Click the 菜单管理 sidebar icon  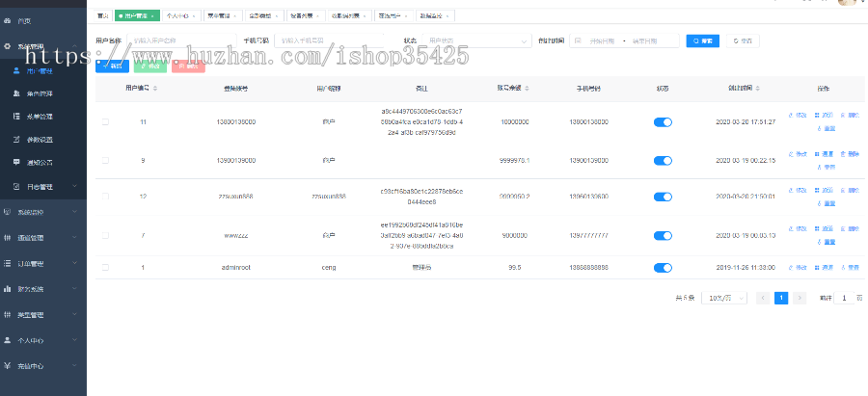[x=17, y=117]
